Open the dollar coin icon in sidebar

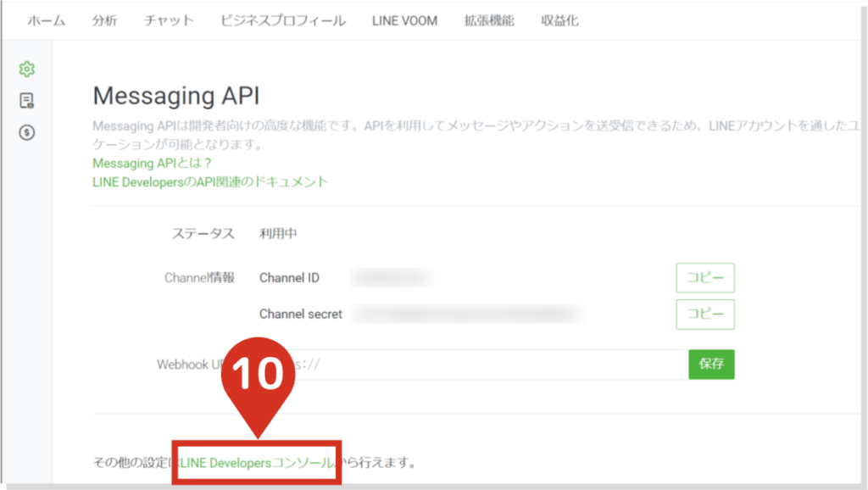click(x=27, y=133)
